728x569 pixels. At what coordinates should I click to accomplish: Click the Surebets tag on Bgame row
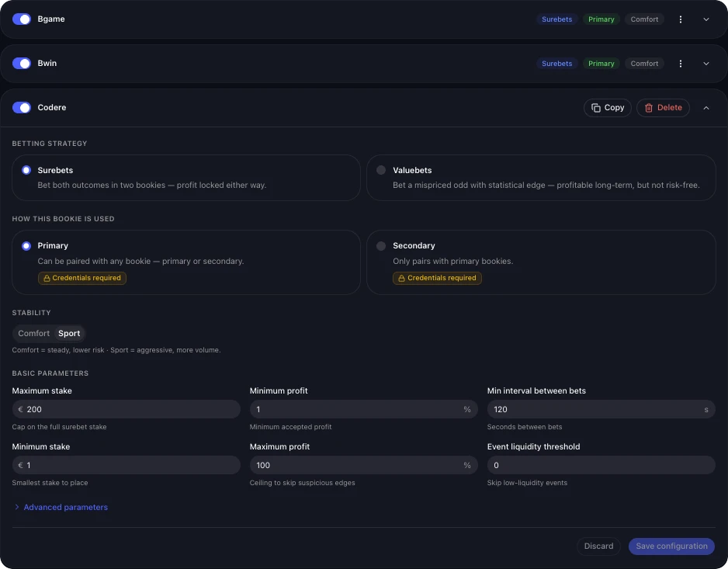click(556, 19)
